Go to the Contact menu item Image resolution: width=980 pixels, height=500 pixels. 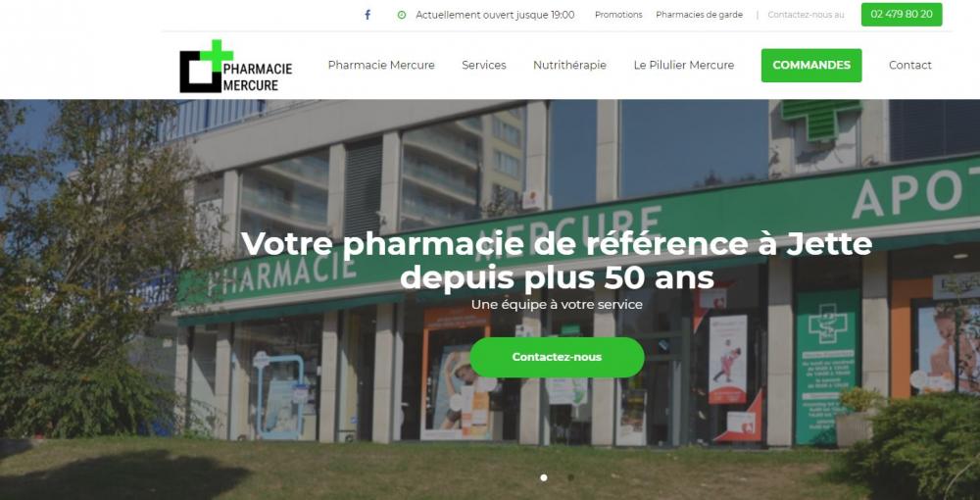pyautogui.click(x=910, y=65)
